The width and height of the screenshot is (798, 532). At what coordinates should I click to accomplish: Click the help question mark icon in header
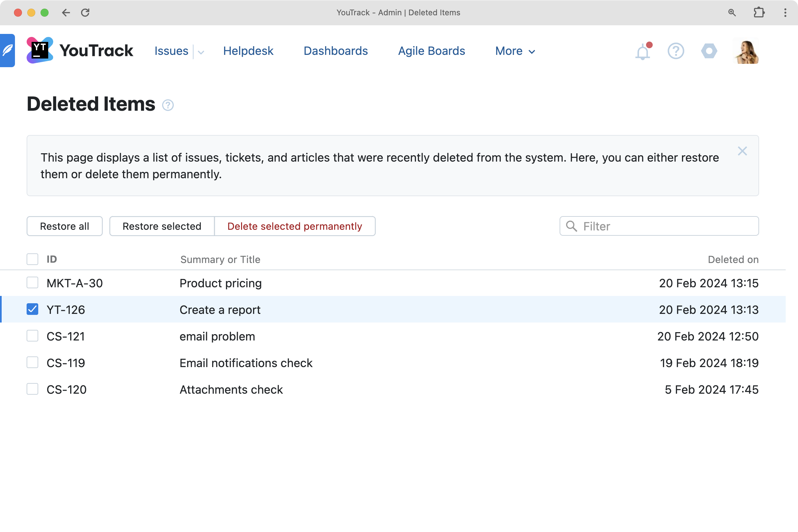tap(676, 51)
